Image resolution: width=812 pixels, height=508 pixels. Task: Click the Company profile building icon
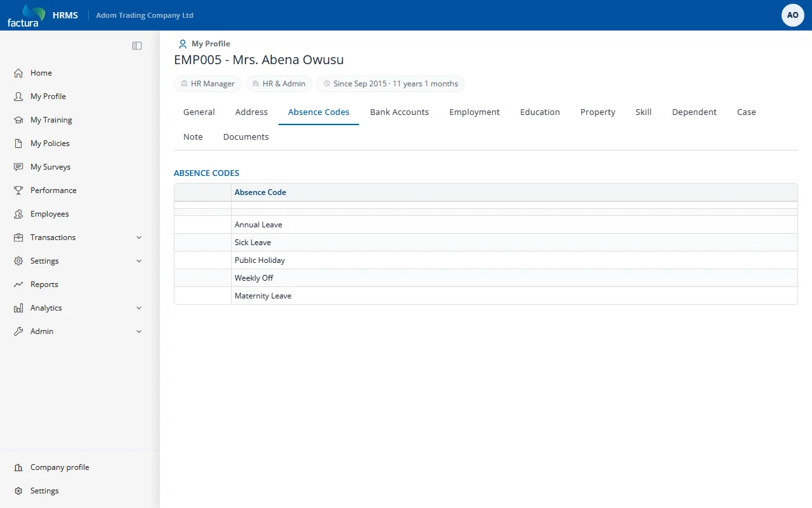point(18,467)
